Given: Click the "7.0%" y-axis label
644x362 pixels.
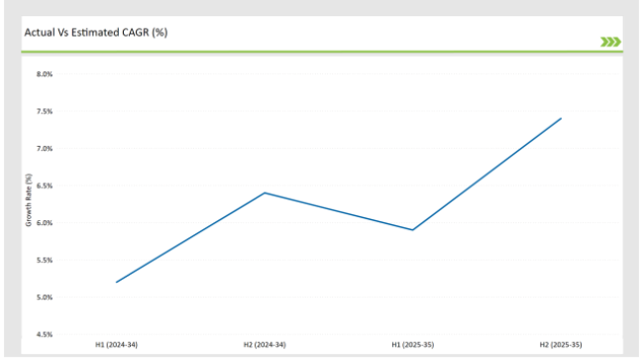Looking at the screenshot, I should (x=45, y=149).
